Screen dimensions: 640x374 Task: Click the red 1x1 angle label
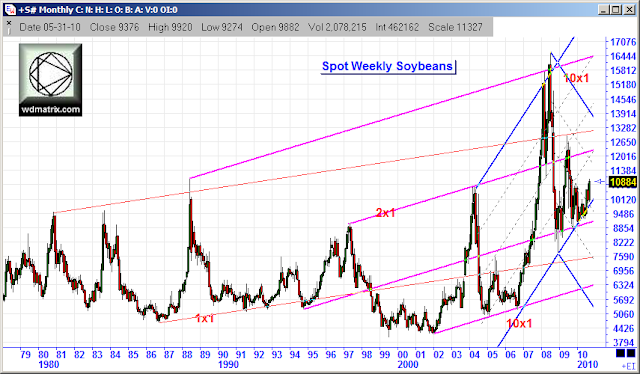204,318
